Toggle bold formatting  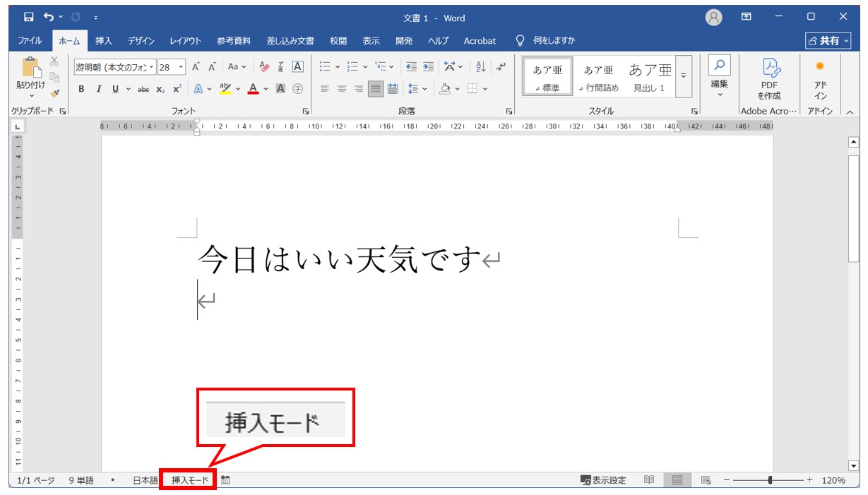(81, 89)
